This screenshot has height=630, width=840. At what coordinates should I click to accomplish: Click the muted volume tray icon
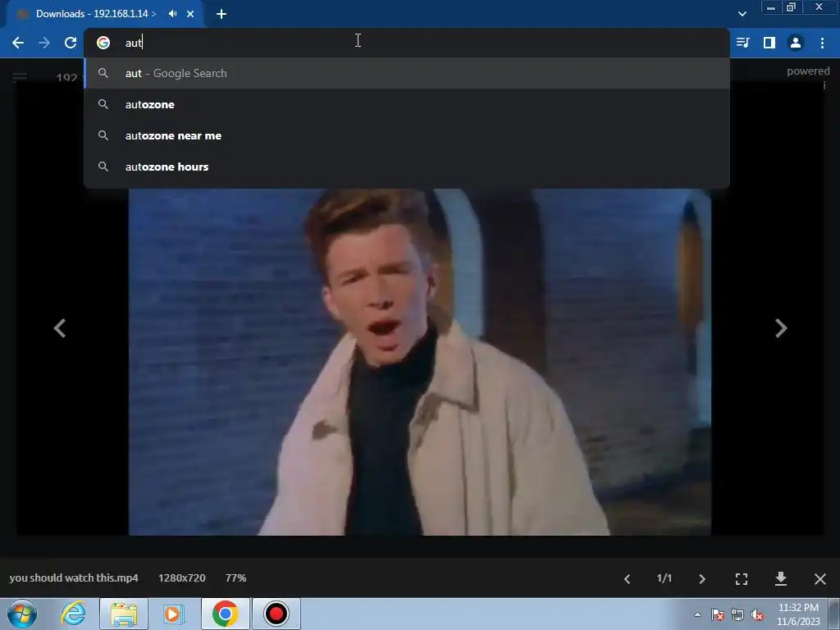[x=757, y=615]
